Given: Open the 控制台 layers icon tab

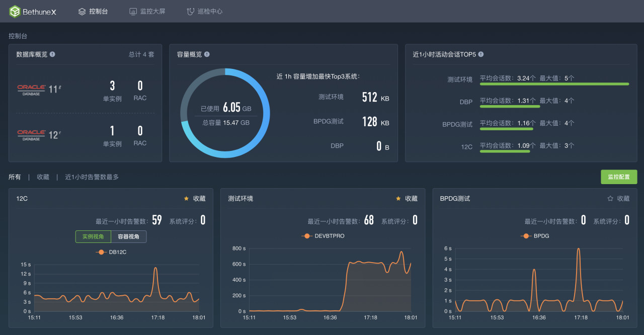Looking at the screenshot, I should (x=82, y=11).
